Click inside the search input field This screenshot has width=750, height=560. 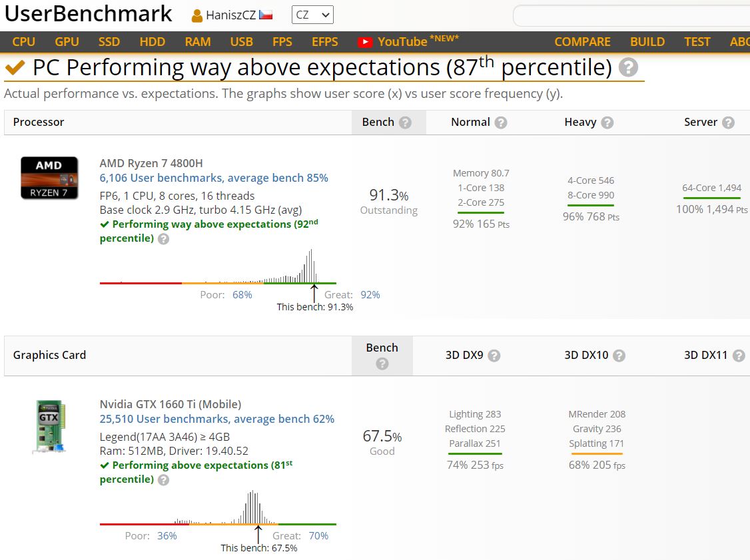(x=631, y=15)
